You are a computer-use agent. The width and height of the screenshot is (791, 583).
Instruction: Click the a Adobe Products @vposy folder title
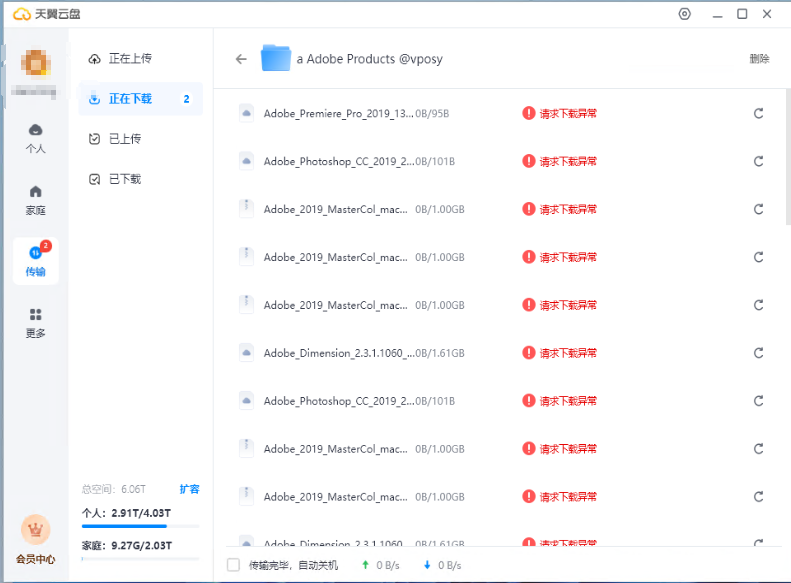369,59
